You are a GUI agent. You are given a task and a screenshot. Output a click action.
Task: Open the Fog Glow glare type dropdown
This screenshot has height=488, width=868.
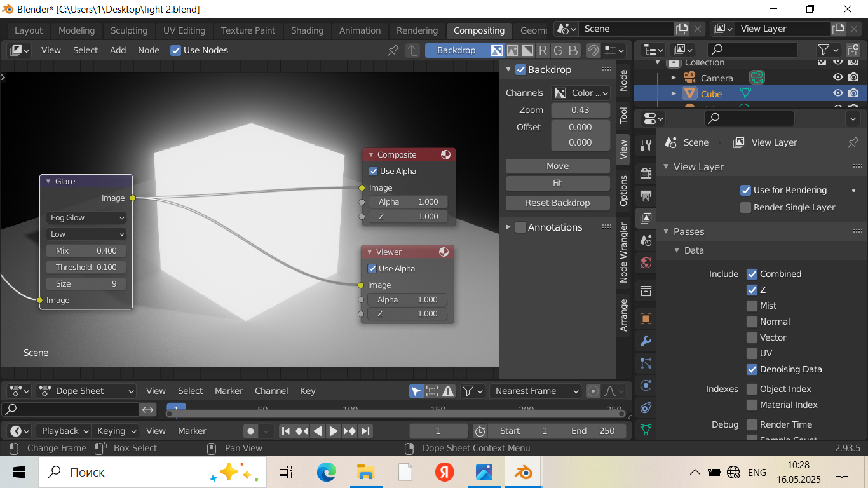click(86, 217)
